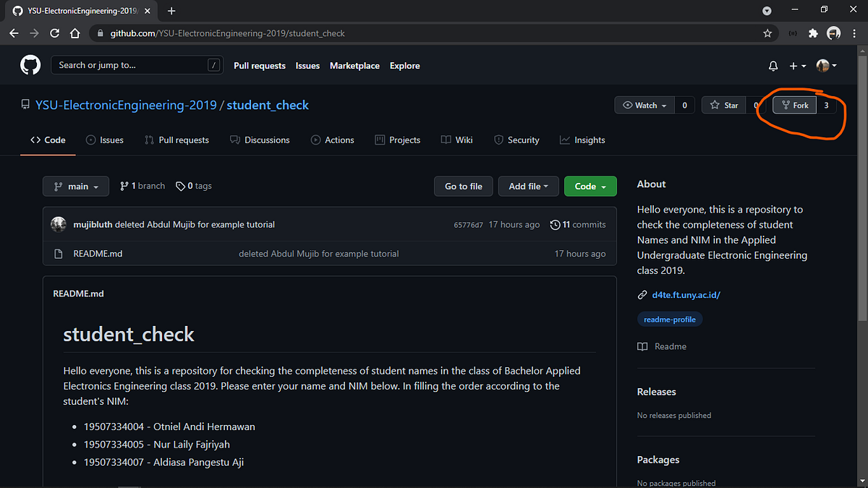Open the green Code download dropdown
Screen dimensions: 868x488
pos(590,186)
